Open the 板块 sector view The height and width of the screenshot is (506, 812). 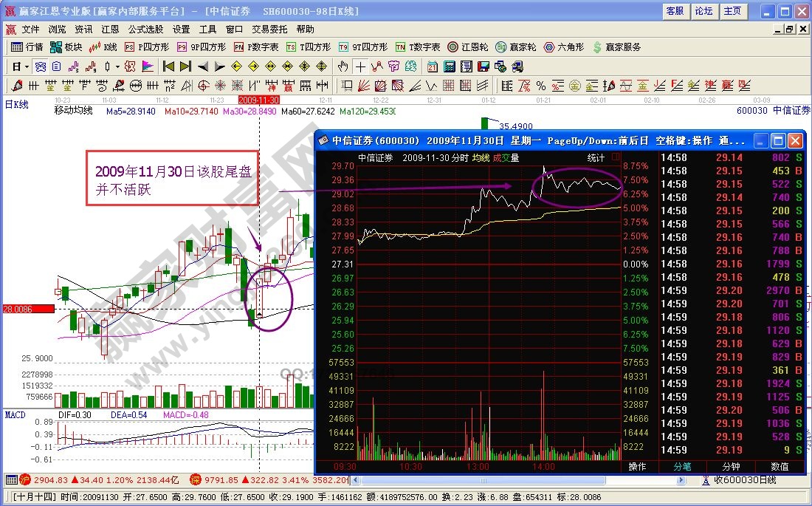pos(66,47)
